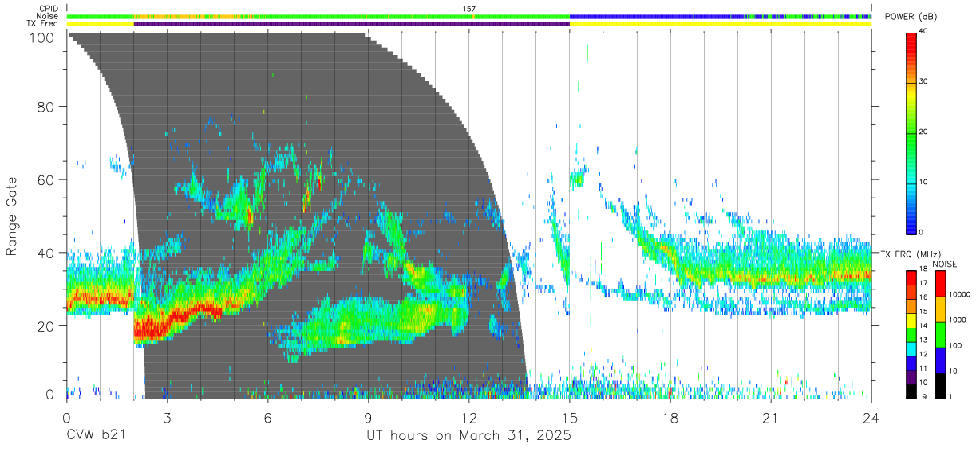Image resolution: width=980 pixels, height=452 pixels.
Task: Click the Noise row label at top left
Action: pos(48,16)
